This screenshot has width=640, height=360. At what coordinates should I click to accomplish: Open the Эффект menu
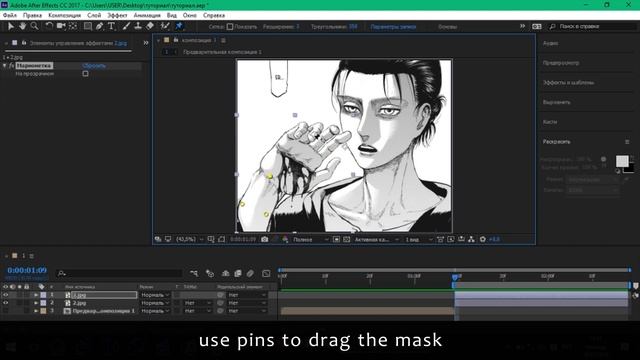[117, 15]
